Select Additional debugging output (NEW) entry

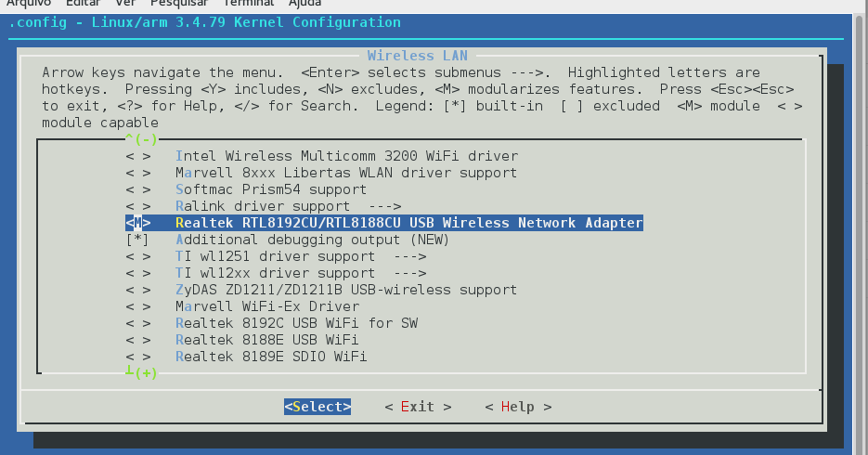click(x=312, y=240)
